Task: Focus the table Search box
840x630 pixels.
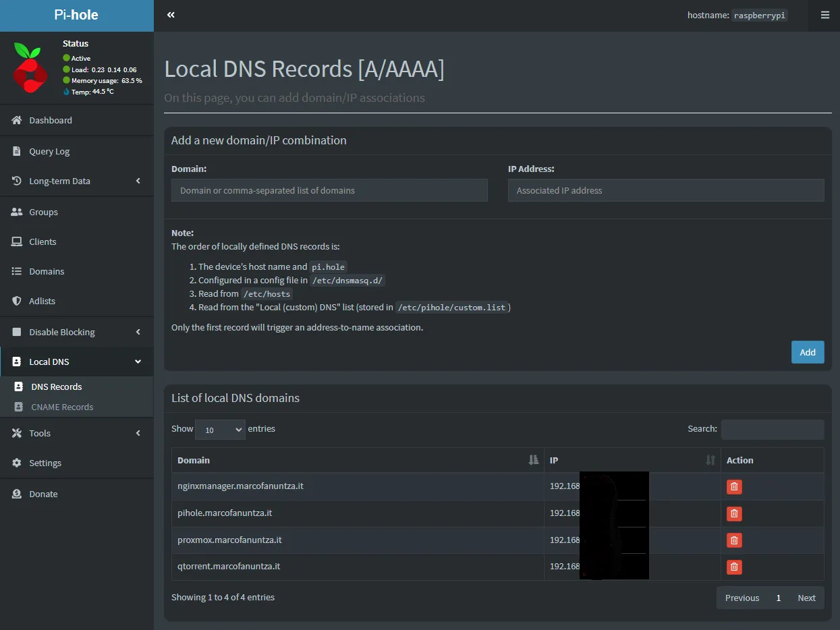Action: pyautogui.click(x=773, y=430)
